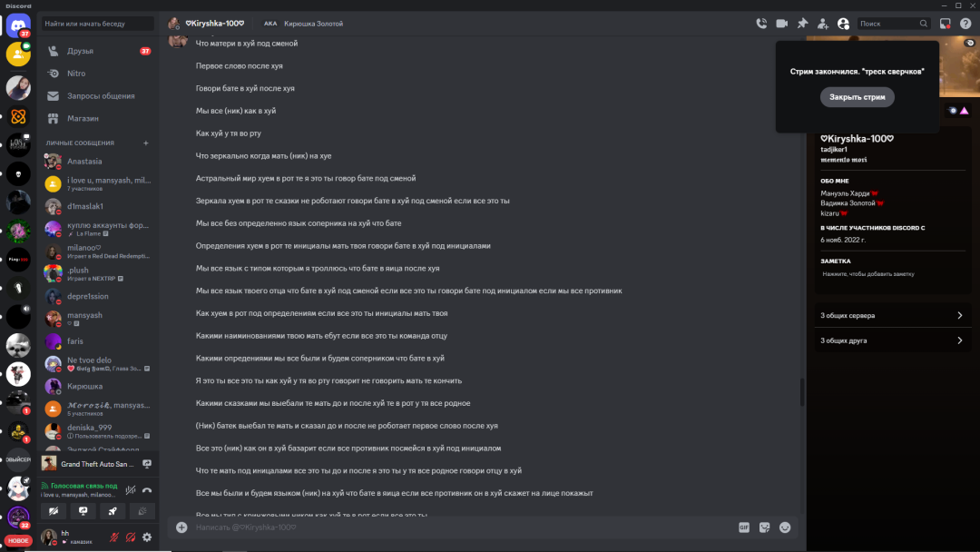Disconnect from the voice call
The image size is (980, 552).
point(147,489)
